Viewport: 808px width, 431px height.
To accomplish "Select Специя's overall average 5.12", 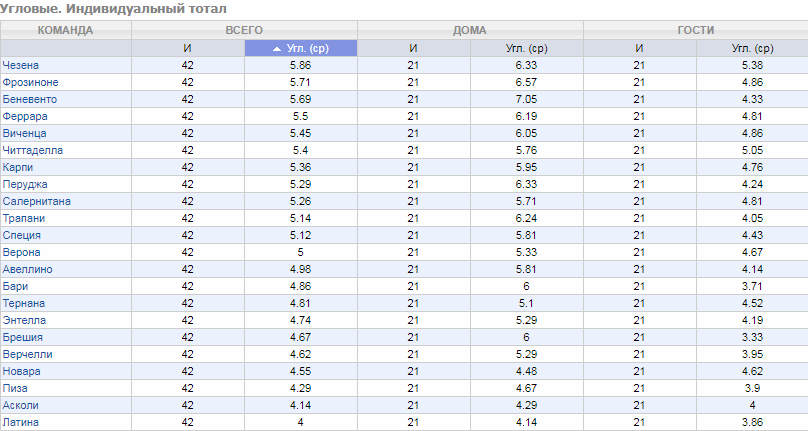I will click(x=300, y=235).
